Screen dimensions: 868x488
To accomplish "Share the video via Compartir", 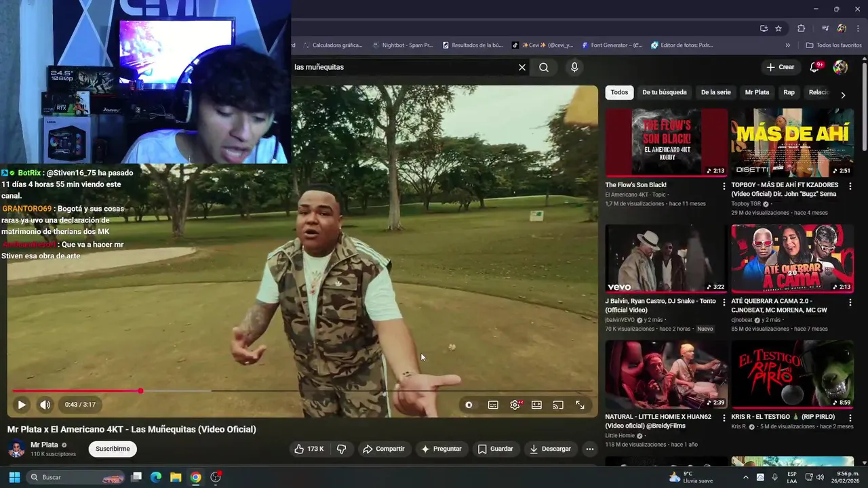I will point(384,449).
